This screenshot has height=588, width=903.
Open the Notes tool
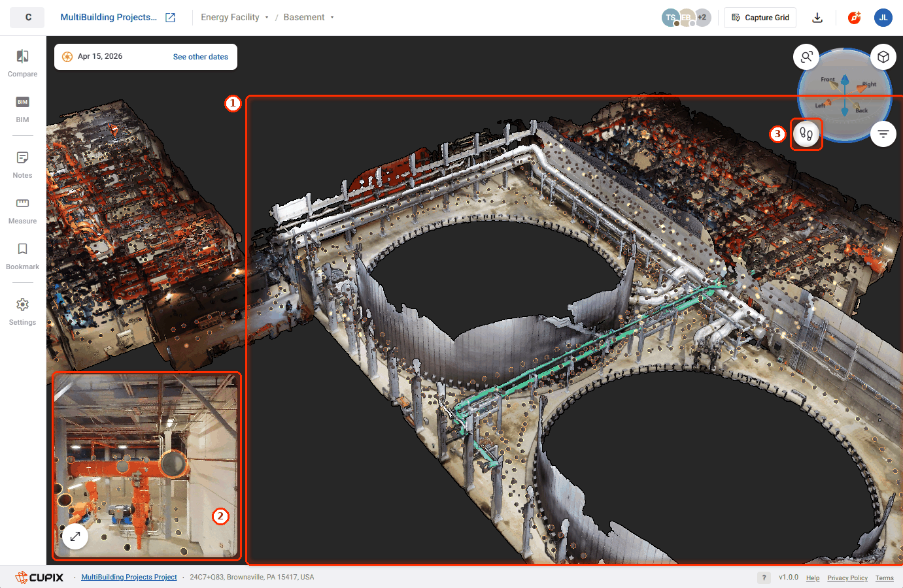tap(22, 165)
